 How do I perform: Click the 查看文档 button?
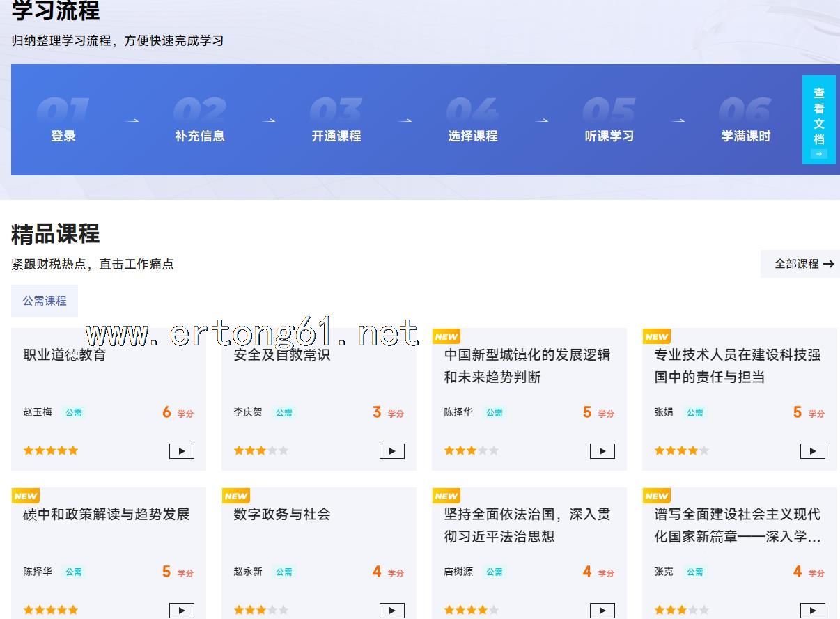click(x=818, y=119)
